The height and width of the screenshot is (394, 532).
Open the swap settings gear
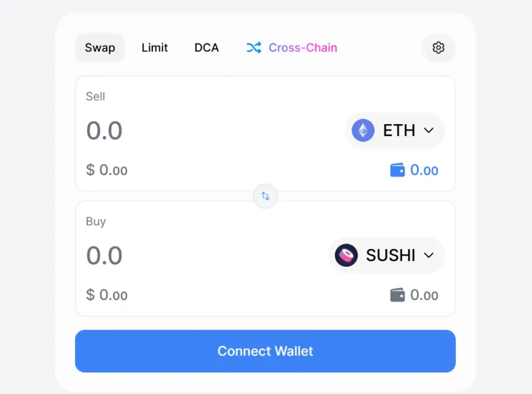click(438, 47)
